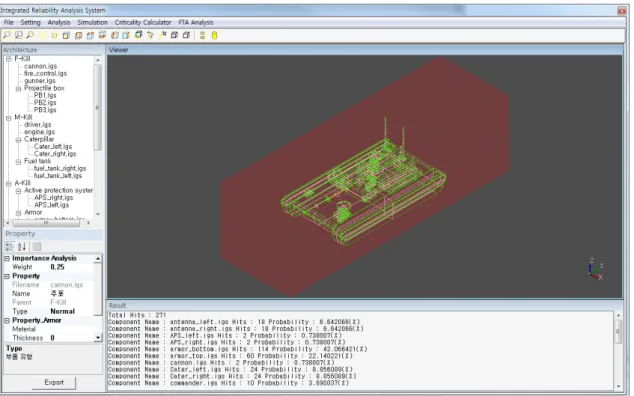Collapse the Property group in property grid
Image resolution: width=634 pixels, height=396 pixels.
tap(7, 276)
